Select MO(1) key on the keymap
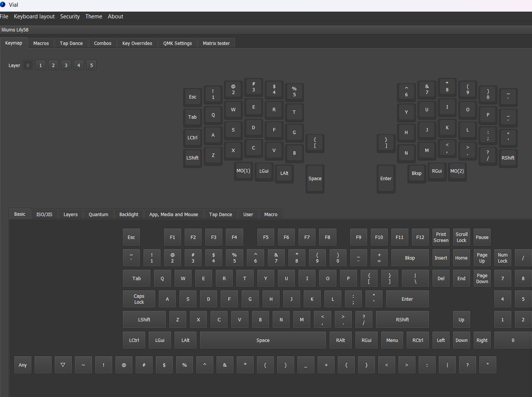Viewport: 532px width, 397px height. pyautogui.click(x=243, y=171)
